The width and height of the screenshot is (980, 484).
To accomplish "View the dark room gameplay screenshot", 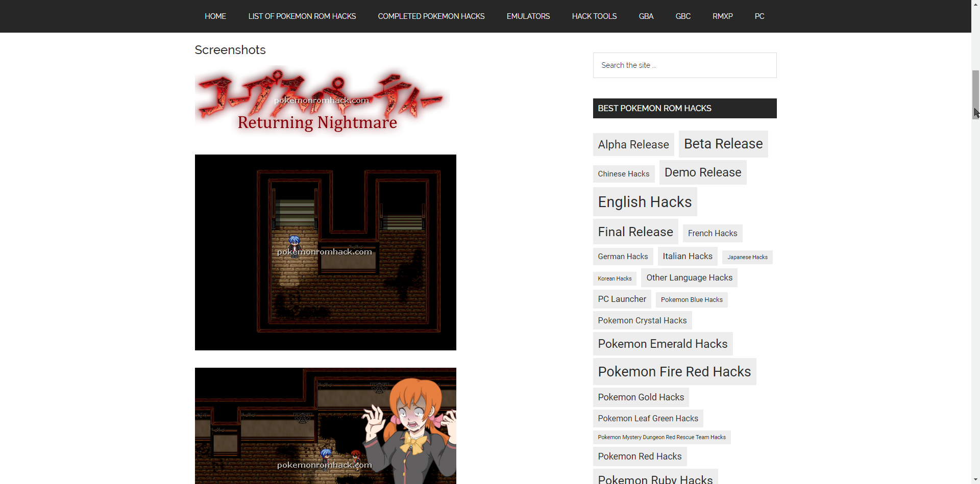I will 325,252.
